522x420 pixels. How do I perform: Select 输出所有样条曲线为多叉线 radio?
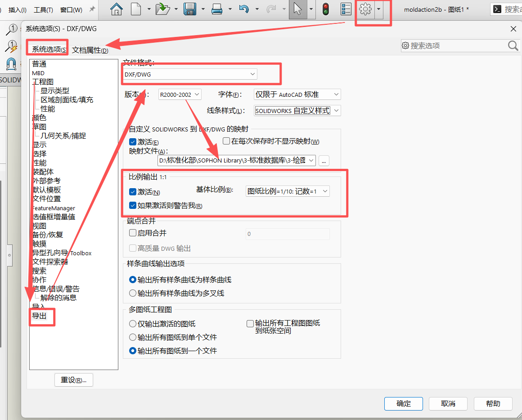coord(132,293)
